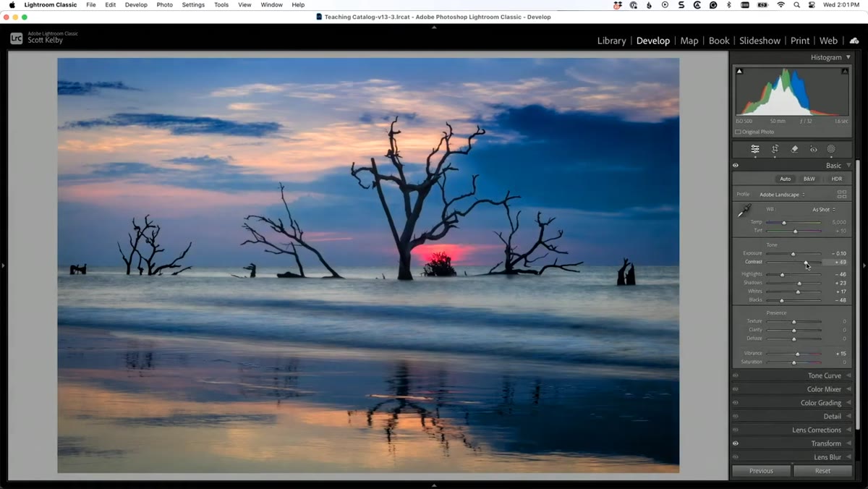Click the cloud sync status icon

coord(854,41)
